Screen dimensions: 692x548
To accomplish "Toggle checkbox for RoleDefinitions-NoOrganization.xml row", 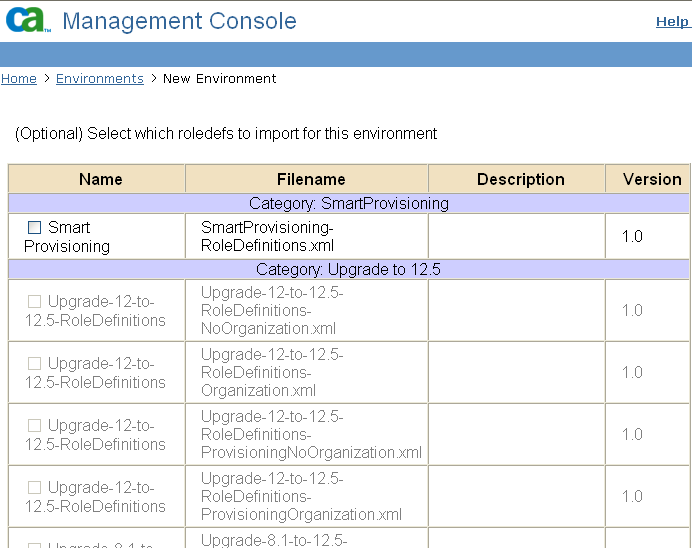I will [35, 301].
